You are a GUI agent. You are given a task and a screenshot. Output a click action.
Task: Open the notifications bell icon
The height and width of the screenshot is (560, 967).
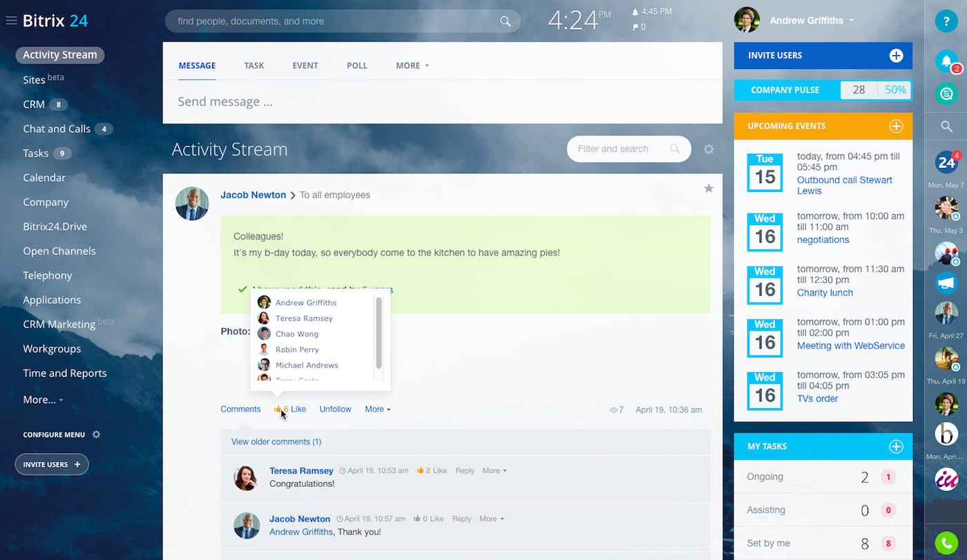pos(946,61)
